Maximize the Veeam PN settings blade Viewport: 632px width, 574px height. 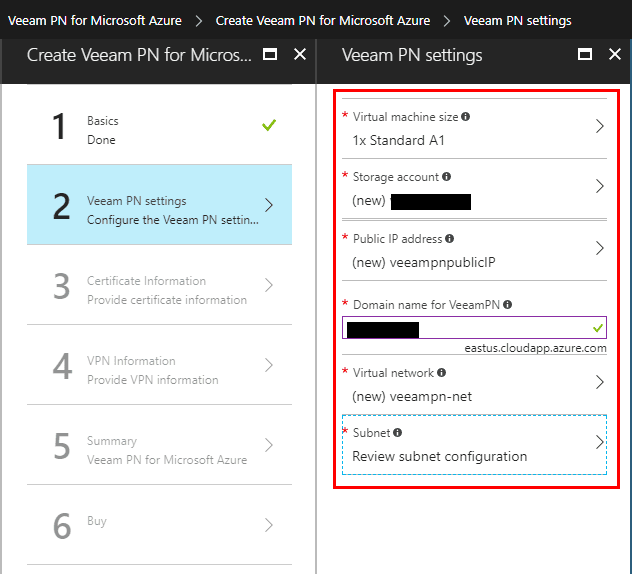tap(585, 54)
